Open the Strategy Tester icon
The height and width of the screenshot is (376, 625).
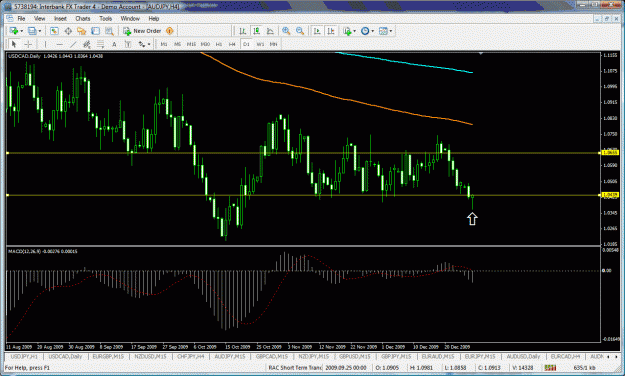pyautogui.click(x=109, y=31)
